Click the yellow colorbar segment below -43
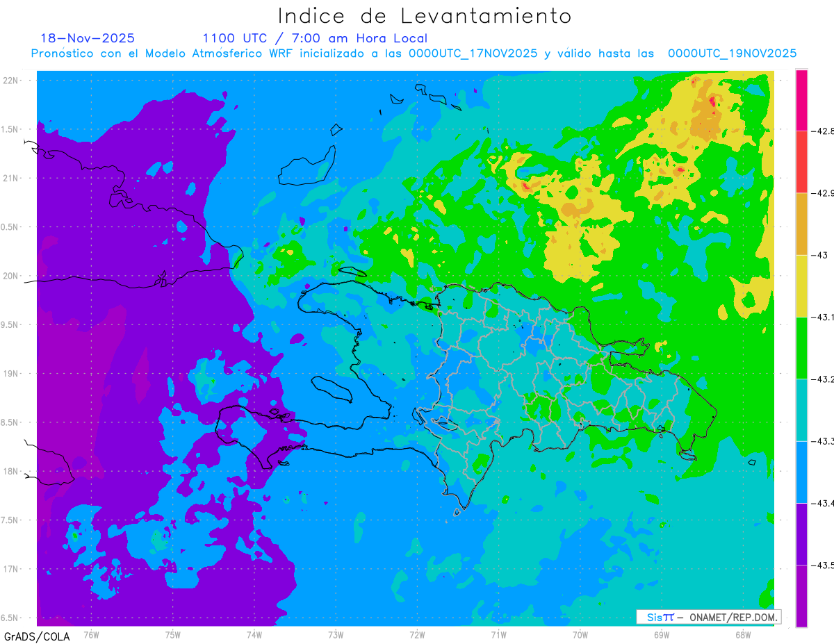This screenshot has width=834, height=644. 801,286
